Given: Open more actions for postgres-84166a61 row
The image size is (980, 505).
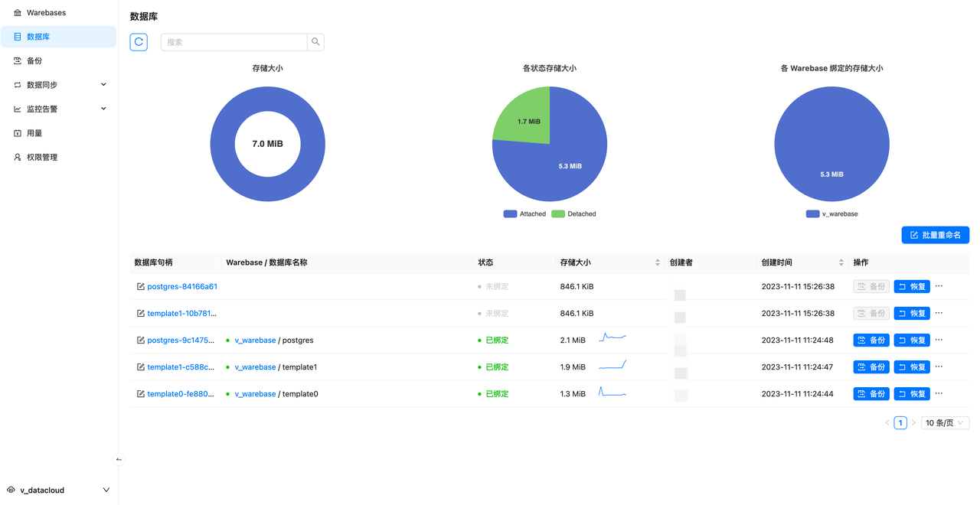Looking at the screenshot, I should [939, 286].
